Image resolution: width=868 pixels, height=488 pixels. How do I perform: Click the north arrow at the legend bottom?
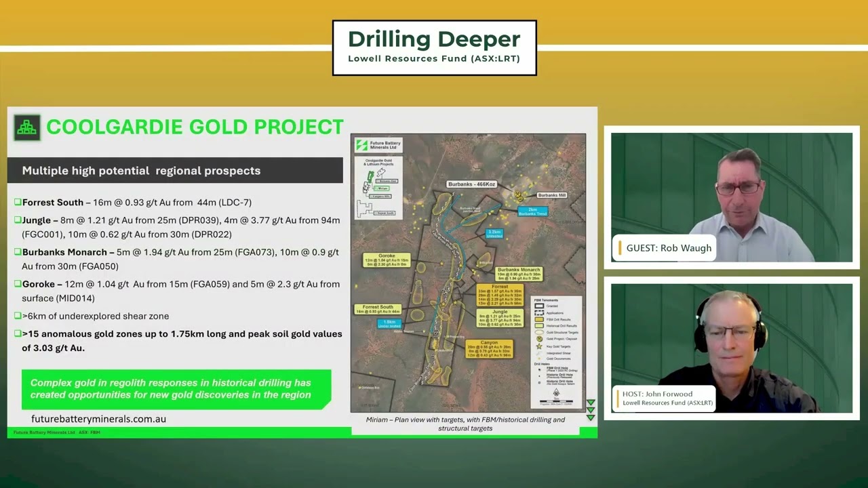(x=556, y=393)
